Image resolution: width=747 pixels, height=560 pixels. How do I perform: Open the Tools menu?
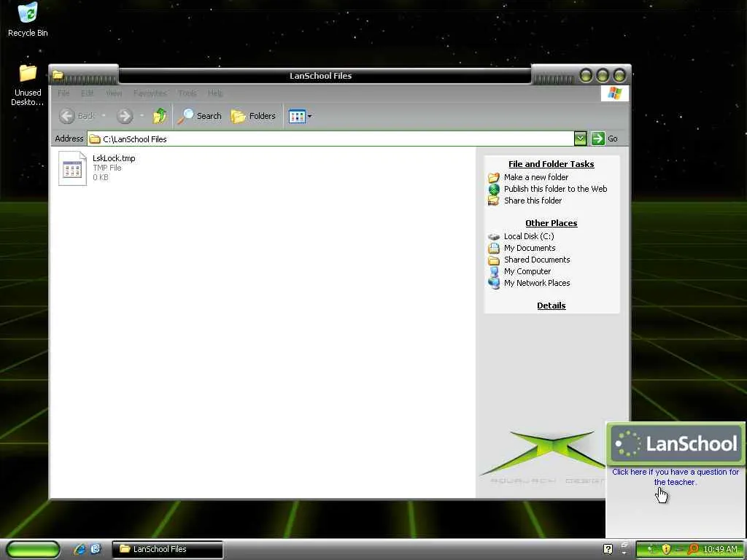[x=187, y=93]
